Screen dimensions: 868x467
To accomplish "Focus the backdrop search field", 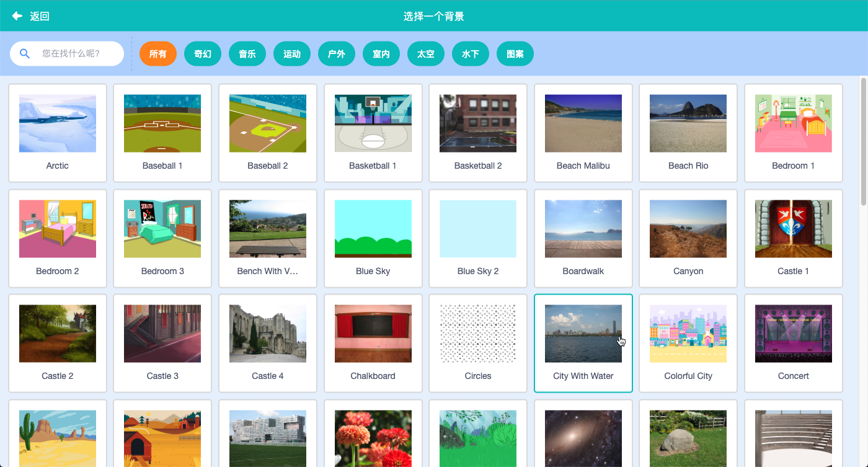I will pos(67,53).
